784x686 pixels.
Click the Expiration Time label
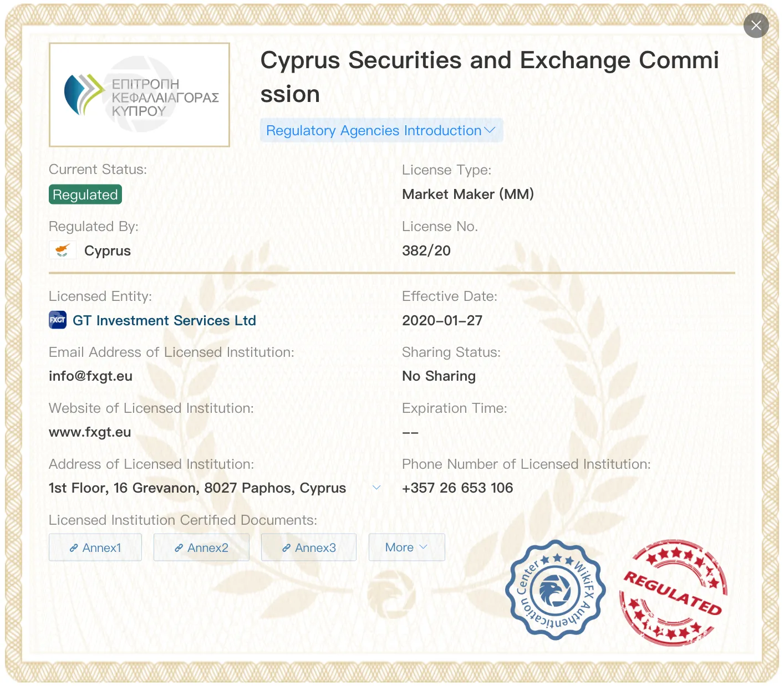click(x=455, y=408)
